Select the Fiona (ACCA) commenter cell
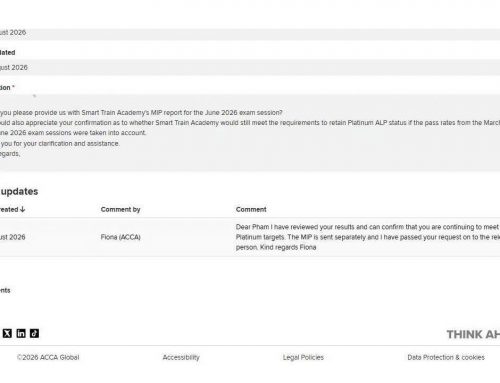 click(121, 237)
